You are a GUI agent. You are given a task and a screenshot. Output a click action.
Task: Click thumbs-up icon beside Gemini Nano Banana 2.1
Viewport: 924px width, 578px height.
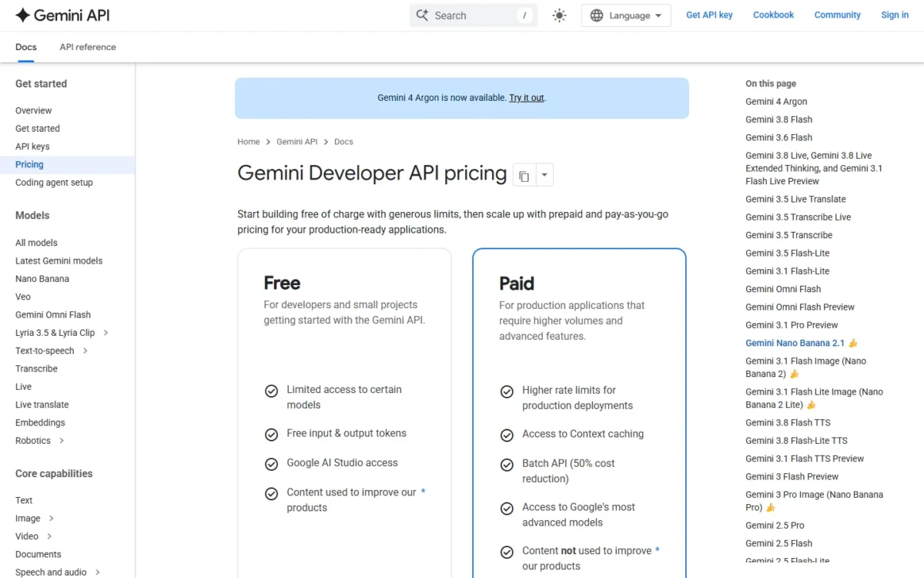coord(853,343)
